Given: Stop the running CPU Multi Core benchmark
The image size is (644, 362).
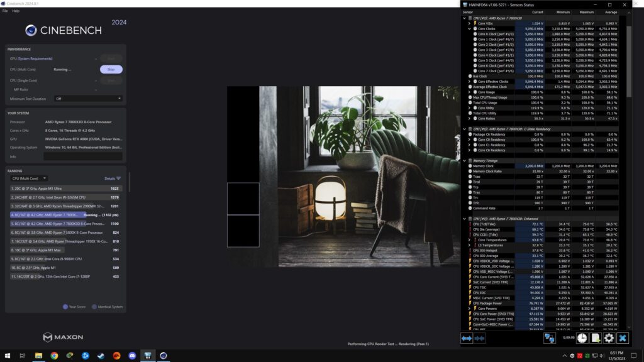Looking at the screenshot, I should pyautogui.click(x=111, y=69).
